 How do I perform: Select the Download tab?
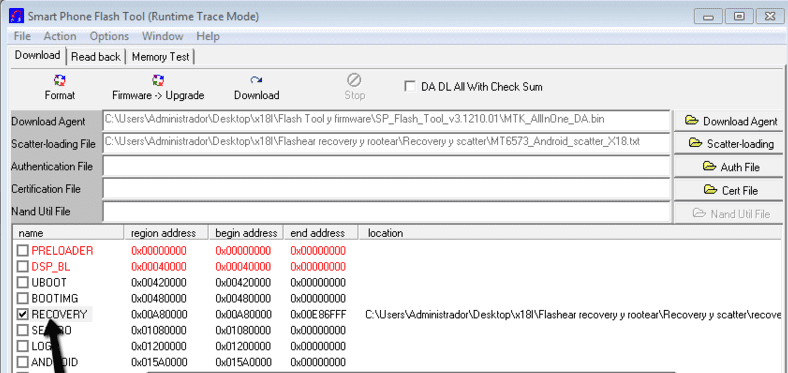(x=37, y=55)
